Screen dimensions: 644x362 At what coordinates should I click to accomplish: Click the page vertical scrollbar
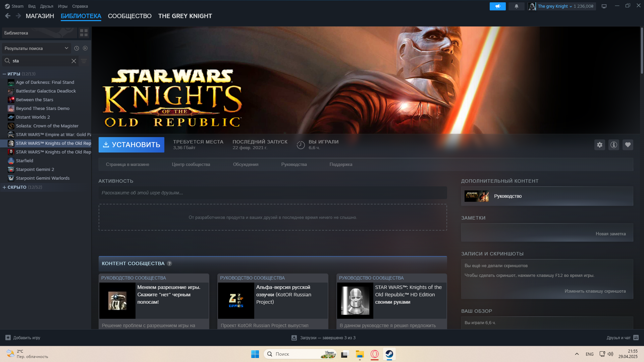point(642,50)
